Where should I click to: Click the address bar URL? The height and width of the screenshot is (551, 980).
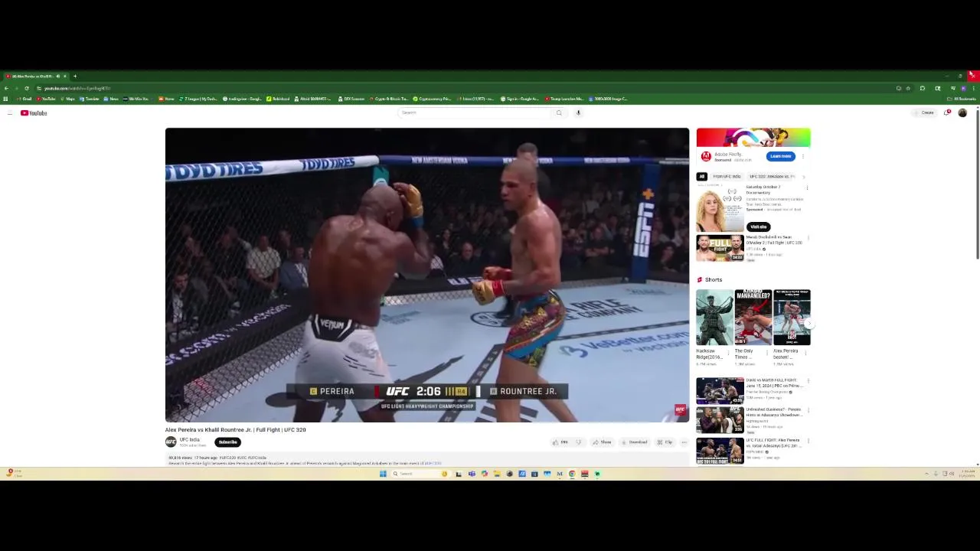(77, 88)
